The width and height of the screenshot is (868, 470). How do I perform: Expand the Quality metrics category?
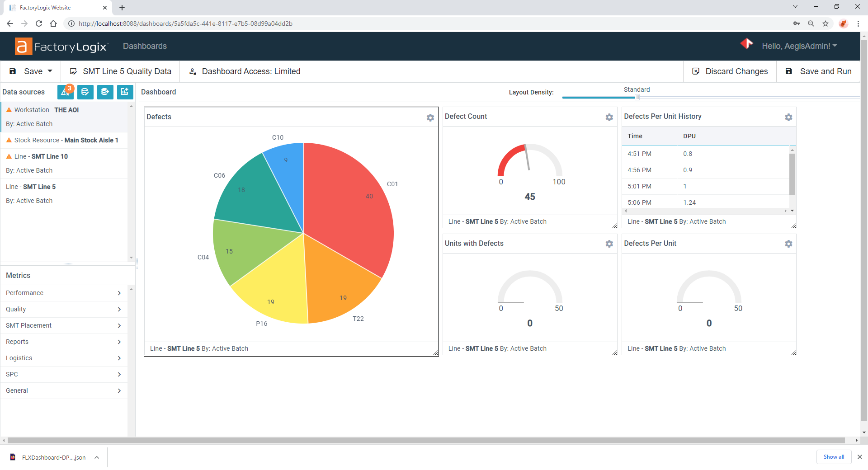tap(63, 309)
